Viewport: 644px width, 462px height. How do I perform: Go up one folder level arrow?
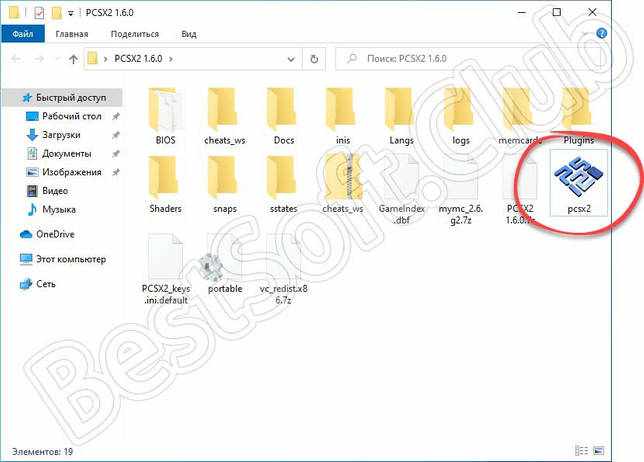pos(73,59)
